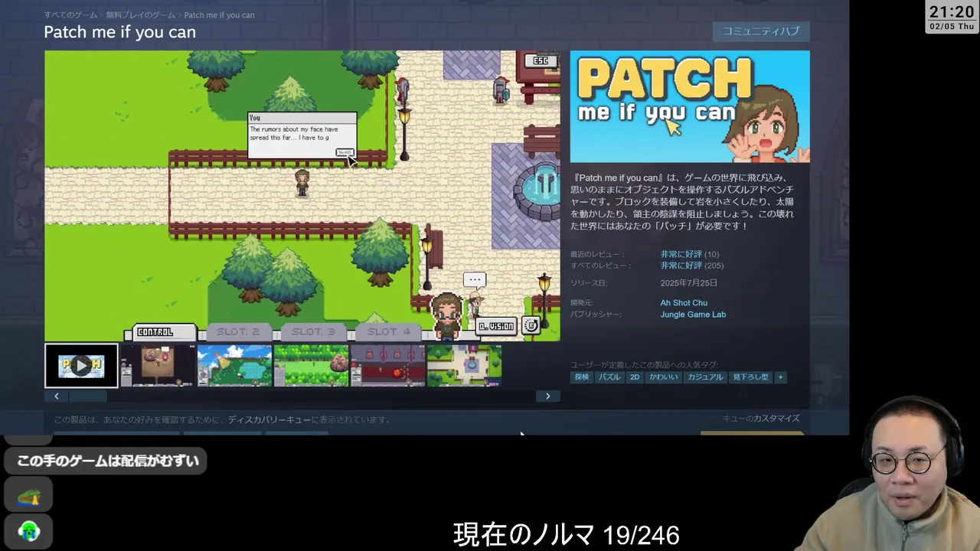The height and width of the screenshot is (551, 980).
Task: Click the green hill stream overlay icon
Action: 29,496
